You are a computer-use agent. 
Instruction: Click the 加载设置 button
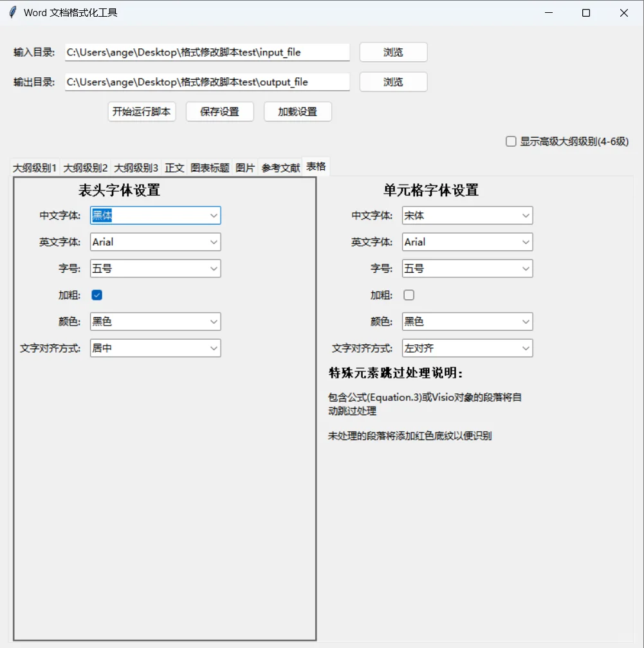(x=297, y=111)
